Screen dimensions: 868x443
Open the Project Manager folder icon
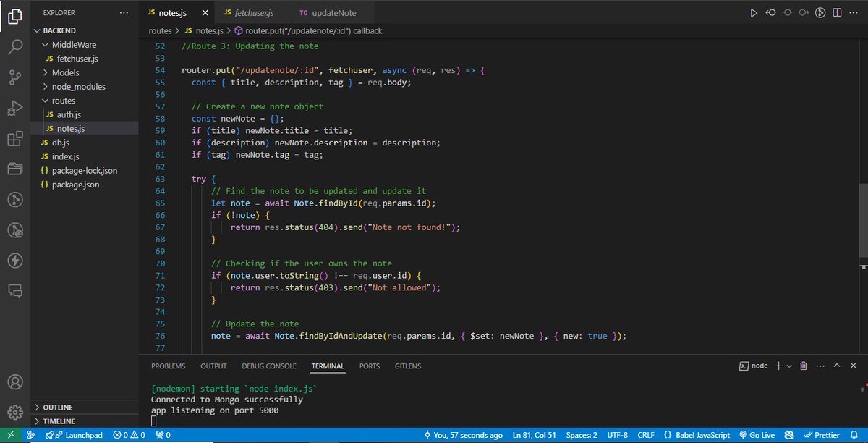14,169
